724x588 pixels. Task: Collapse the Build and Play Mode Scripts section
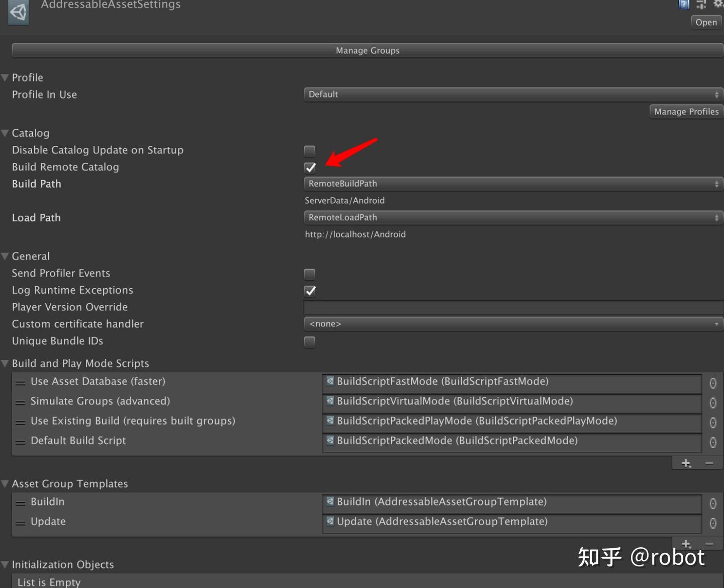5,364
